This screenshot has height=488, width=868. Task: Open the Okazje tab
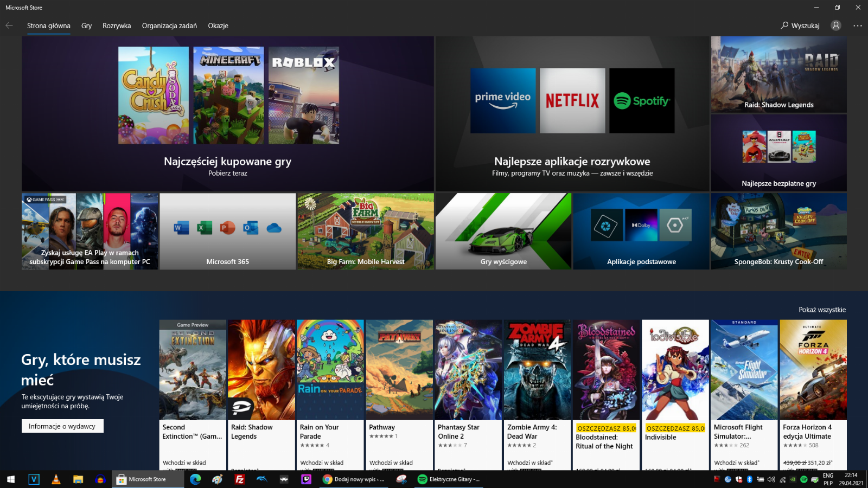point(218,25)
